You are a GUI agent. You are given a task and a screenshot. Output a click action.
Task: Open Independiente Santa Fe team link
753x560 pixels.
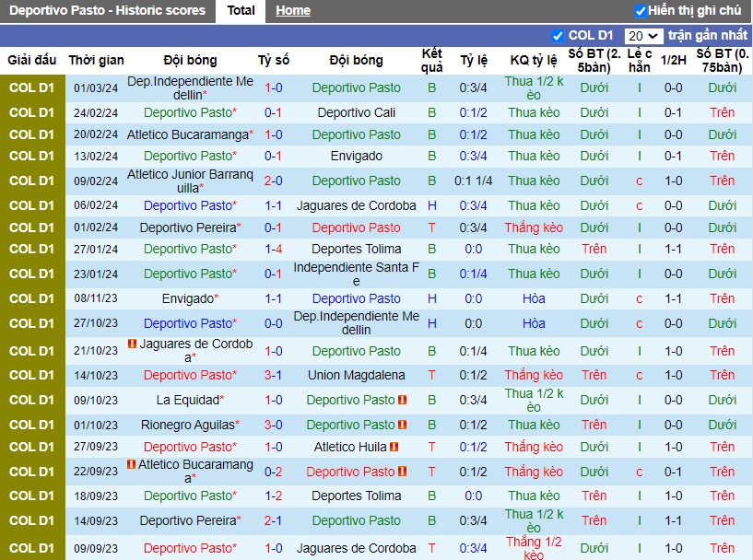(357, 274)
